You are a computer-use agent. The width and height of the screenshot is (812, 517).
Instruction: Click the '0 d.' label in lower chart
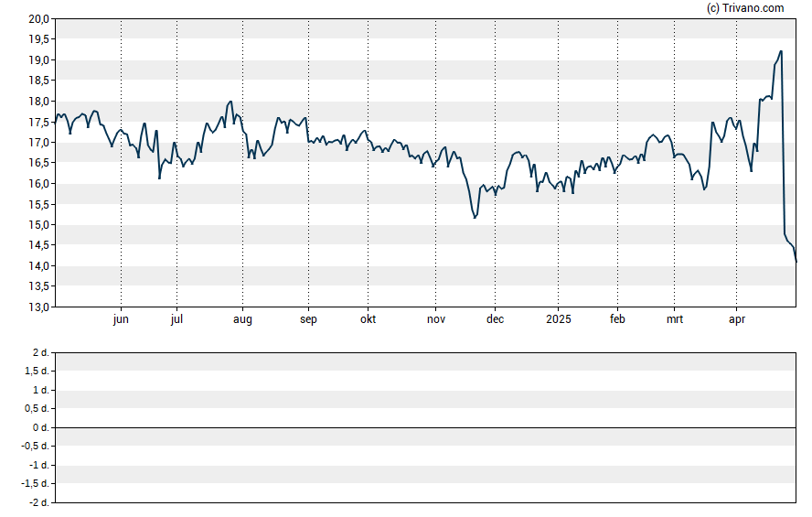pyautogui.click(x=40, y=427)
